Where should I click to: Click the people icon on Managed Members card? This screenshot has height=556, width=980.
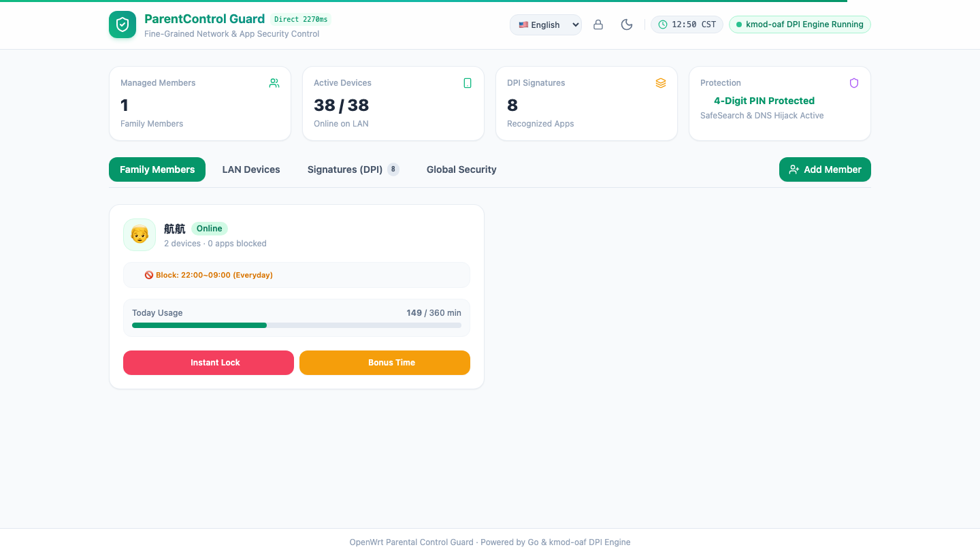click(x=274, y=83)
